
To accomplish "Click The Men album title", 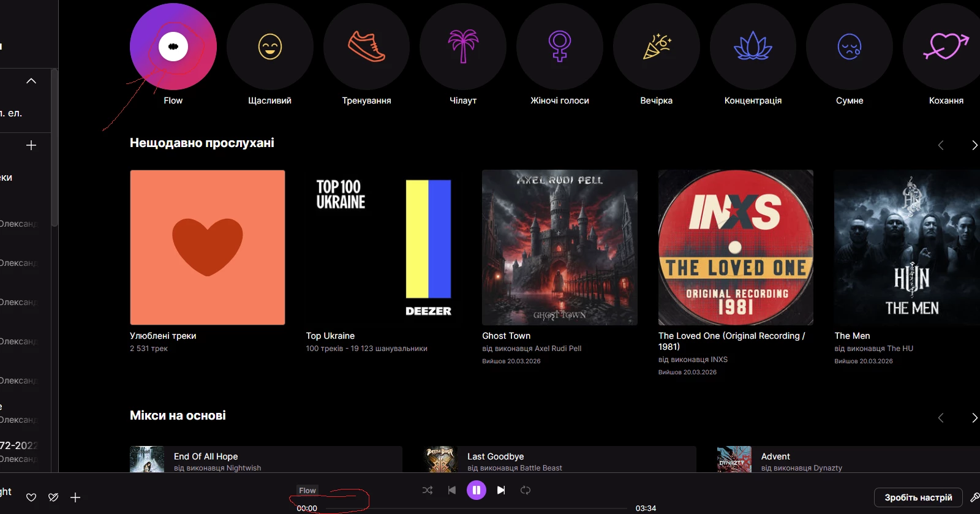I will tap(852, 336).
